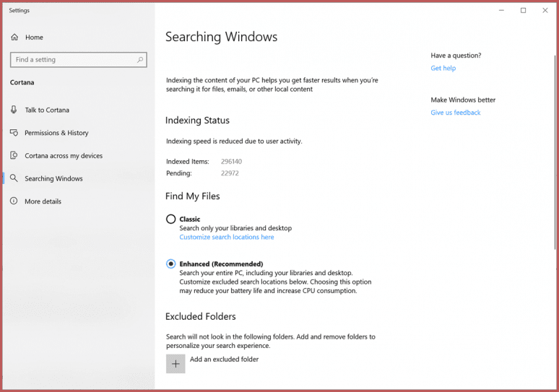
Task: Focus the Find a setting search field
Action: point(72,60)
